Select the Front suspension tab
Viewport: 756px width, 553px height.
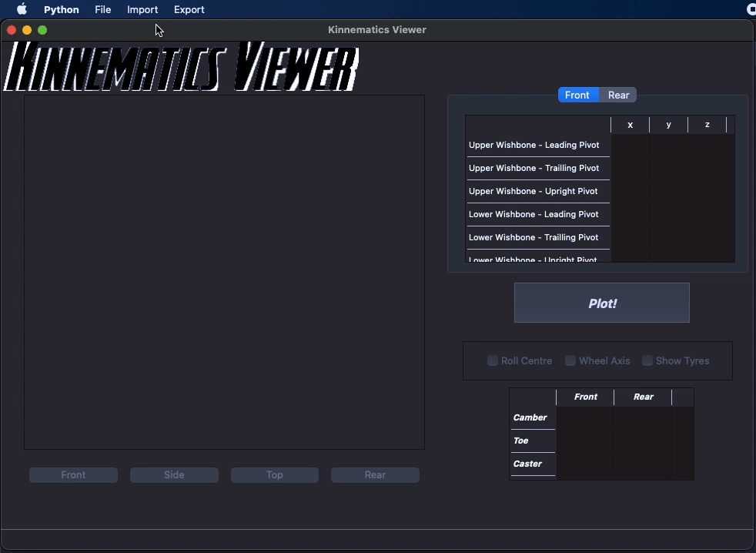point(577,95)
